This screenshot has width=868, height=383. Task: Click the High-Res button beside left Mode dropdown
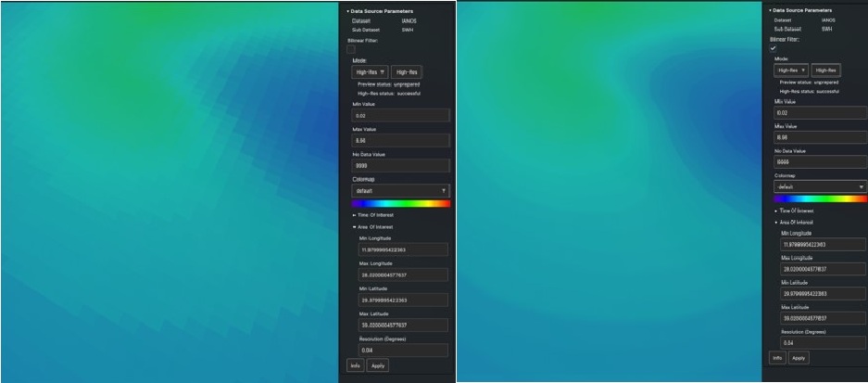[x=406, y=71]
